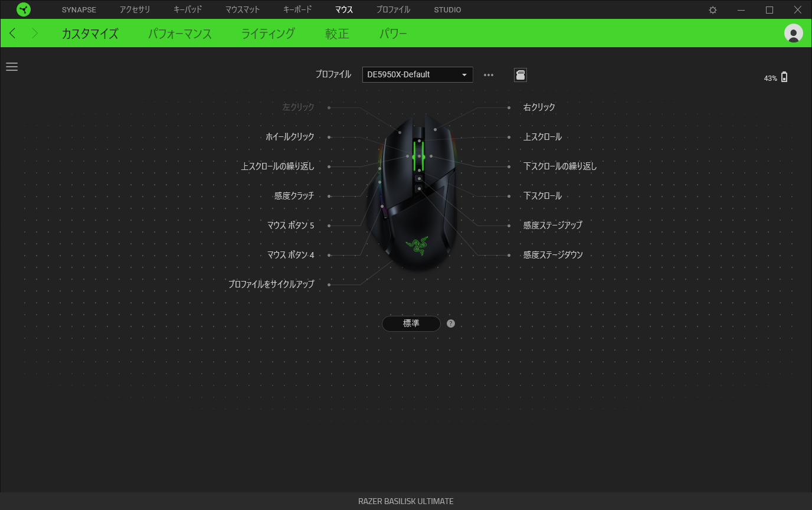Expand the DE5950X-Default profile dropdown
The height and width of the screenshot is (510, 812).
pyautogui.click(x=417, y=74)
